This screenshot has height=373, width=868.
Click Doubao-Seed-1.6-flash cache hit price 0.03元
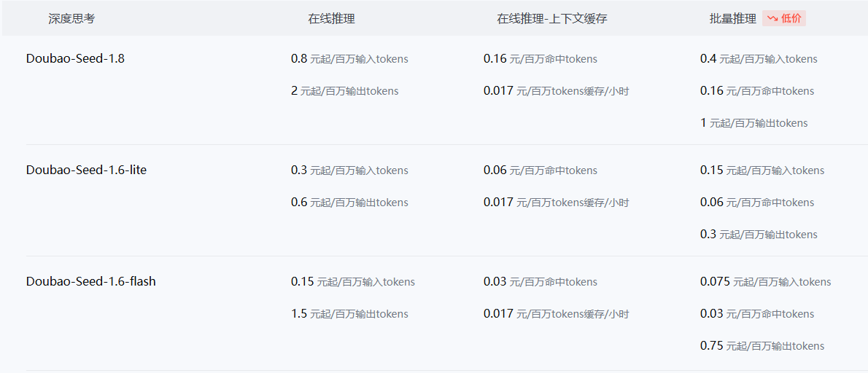click(540, 282)
